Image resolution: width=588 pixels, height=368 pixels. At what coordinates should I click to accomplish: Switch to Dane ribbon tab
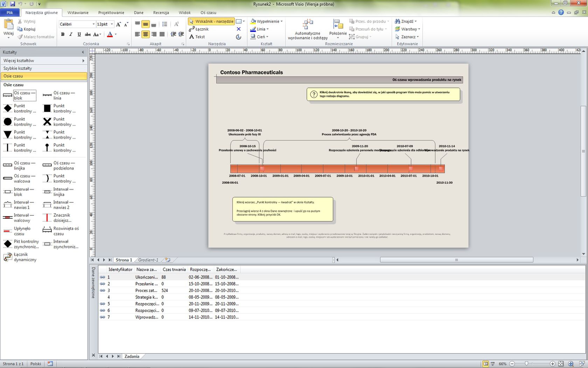click(139, 13)
